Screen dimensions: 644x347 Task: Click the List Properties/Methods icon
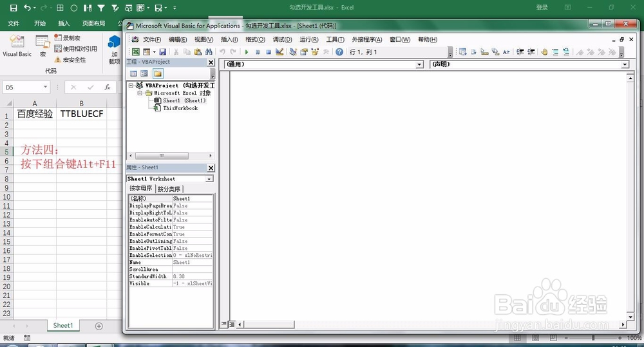click(463, 52)
